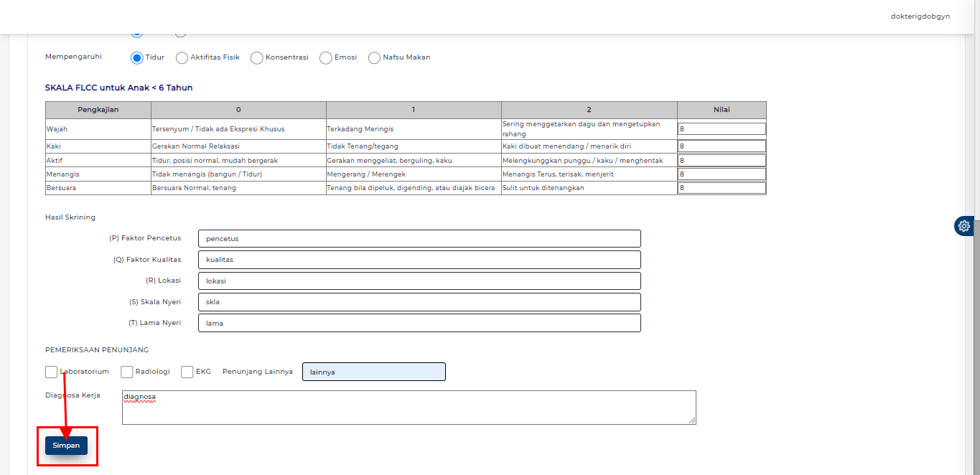Select the 'Konsentrasi' radio option
Viewport: 980px width, 475px height.
256,57
